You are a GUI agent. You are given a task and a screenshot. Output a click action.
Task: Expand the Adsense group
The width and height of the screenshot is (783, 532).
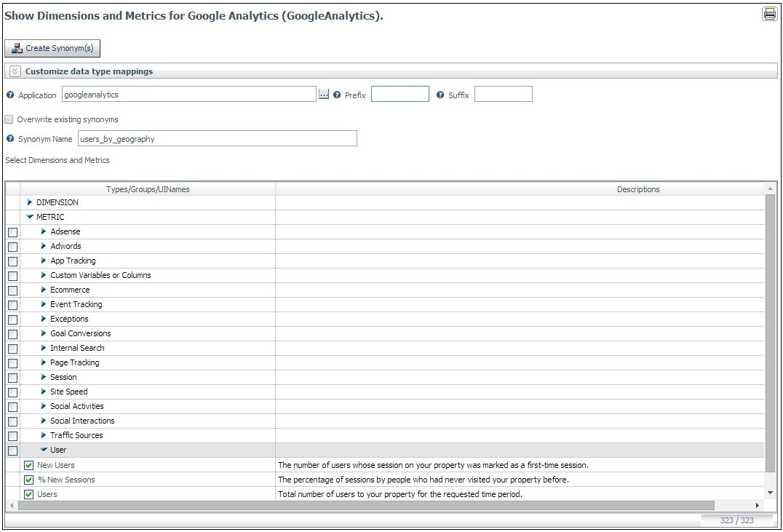tap(44, 231)
